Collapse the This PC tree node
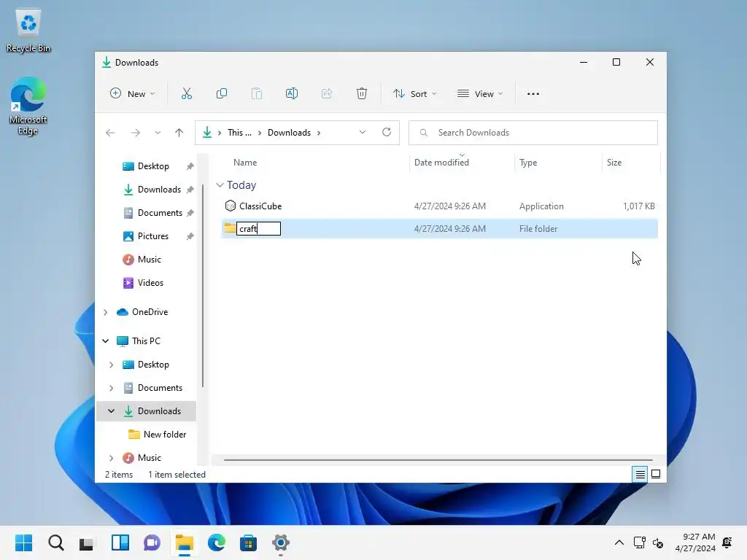Image resolution: width=747 pixels, height=560 pixels. coord(105,341)
